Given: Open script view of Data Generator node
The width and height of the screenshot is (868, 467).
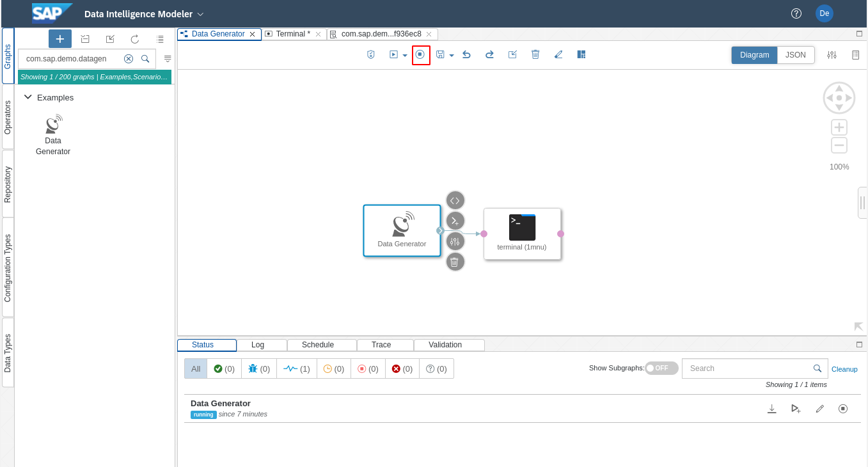Looking at the screenshot, I should coord(455,200).
